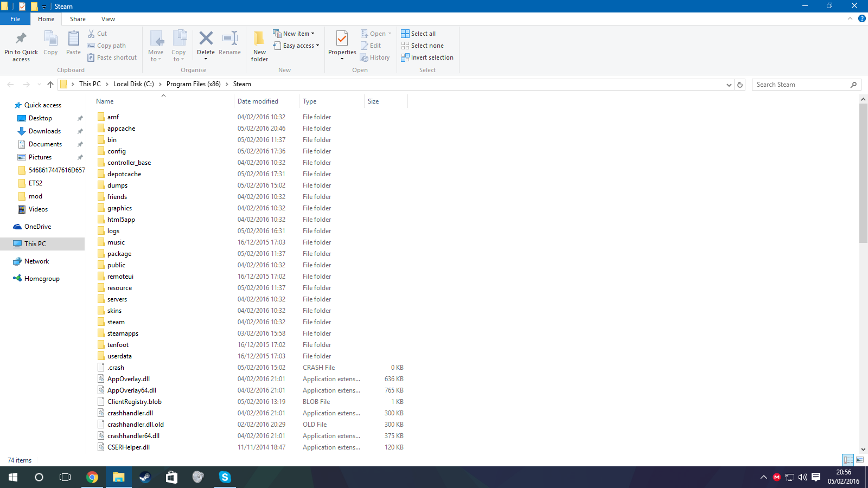
Task: Open Downloads in navigation pane
Action: pyautogui.click(x=44, y=131)
